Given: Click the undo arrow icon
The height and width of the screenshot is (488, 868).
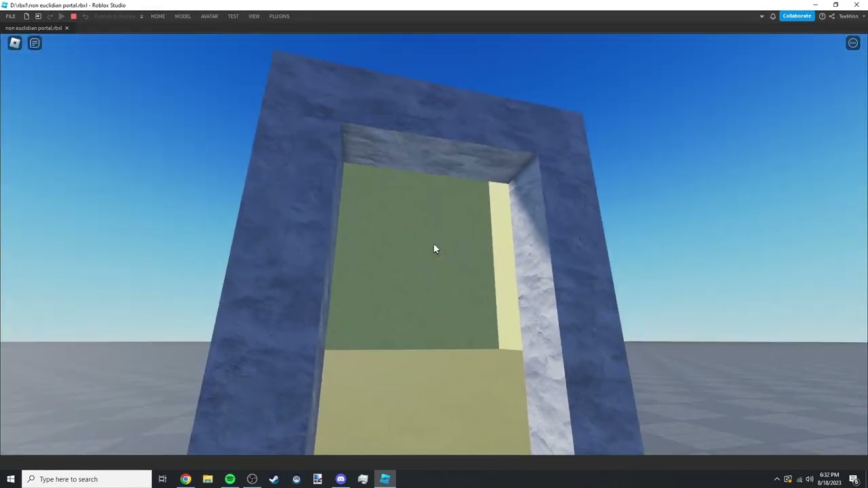Looking at the screenshot, I should (x=85, y=16).
